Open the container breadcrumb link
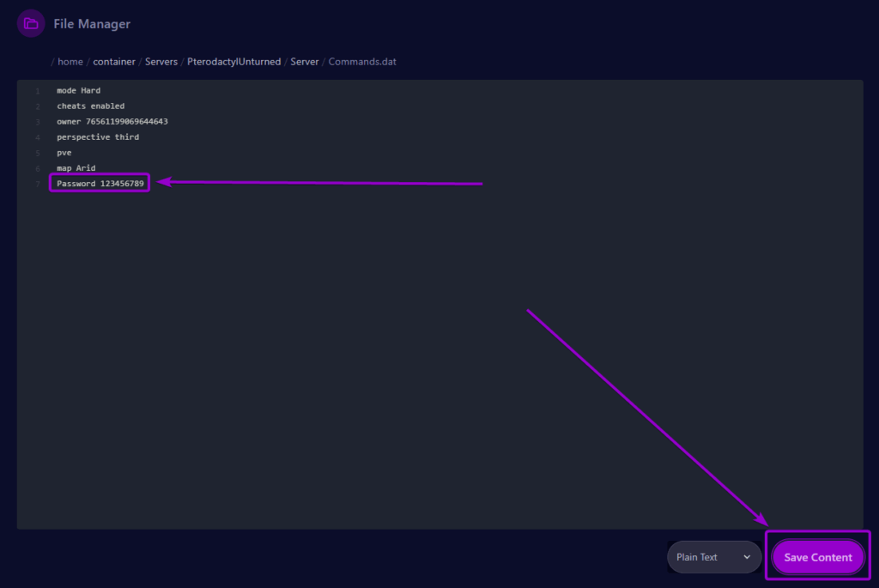Viewport: 879px width, 588px height. 114,62
